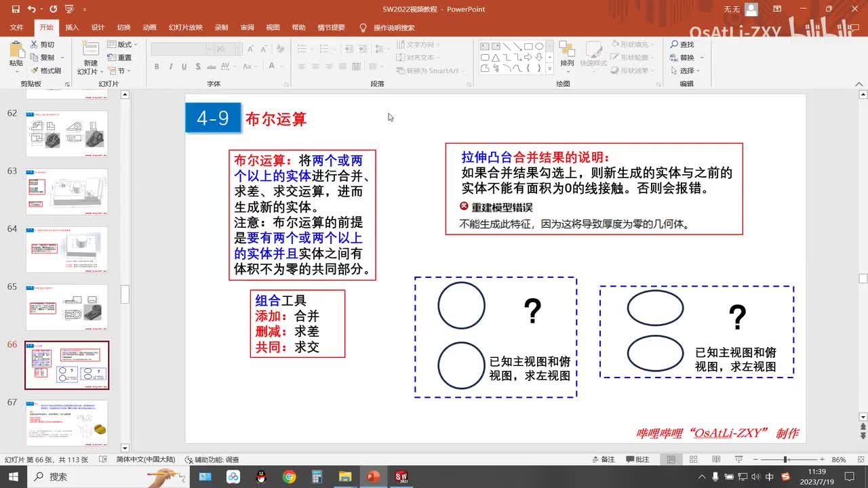Open the font name combo box
The image size is (868, 488).
click(181, 49)
